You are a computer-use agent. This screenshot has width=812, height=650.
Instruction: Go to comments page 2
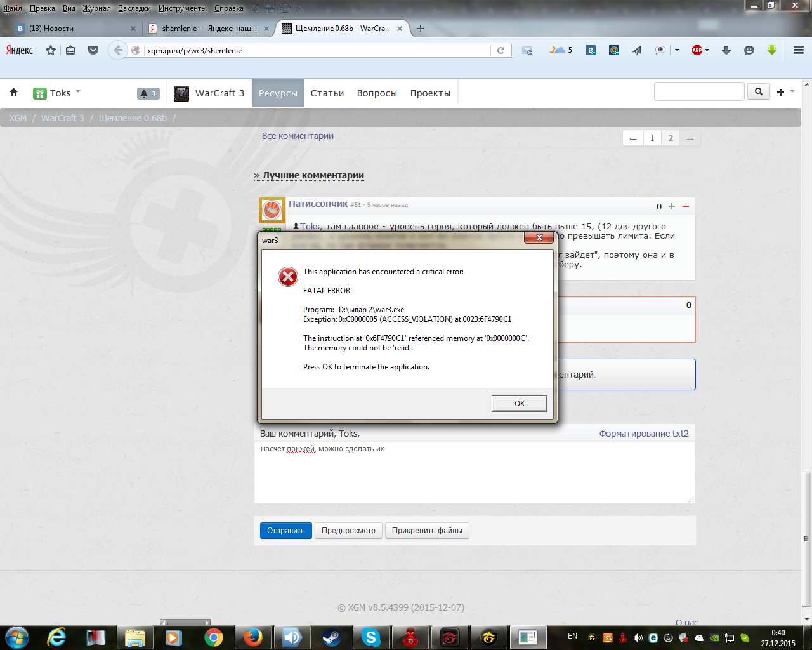tap(671, 138)
